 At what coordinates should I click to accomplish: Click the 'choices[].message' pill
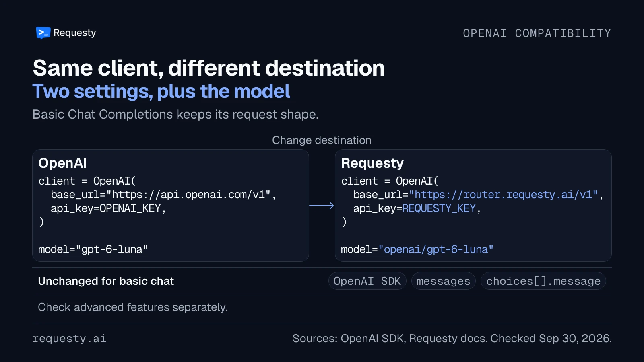point(543,281)
